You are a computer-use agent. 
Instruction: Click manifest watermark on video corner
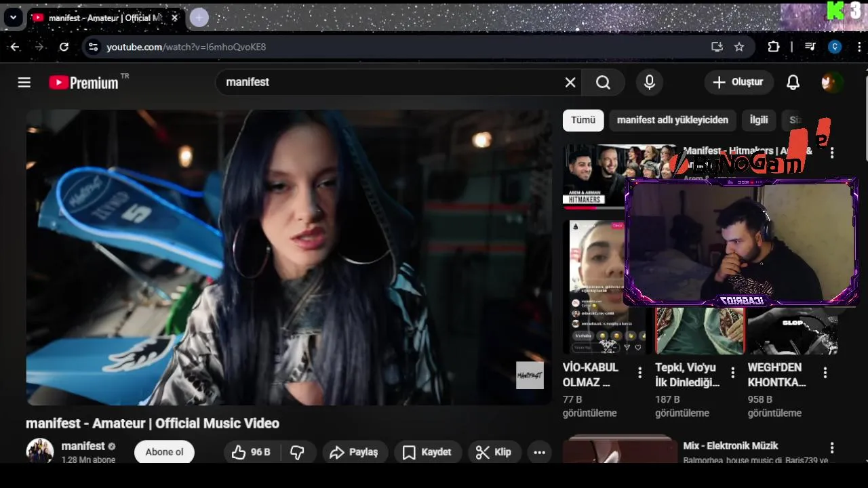coord(530,375)
